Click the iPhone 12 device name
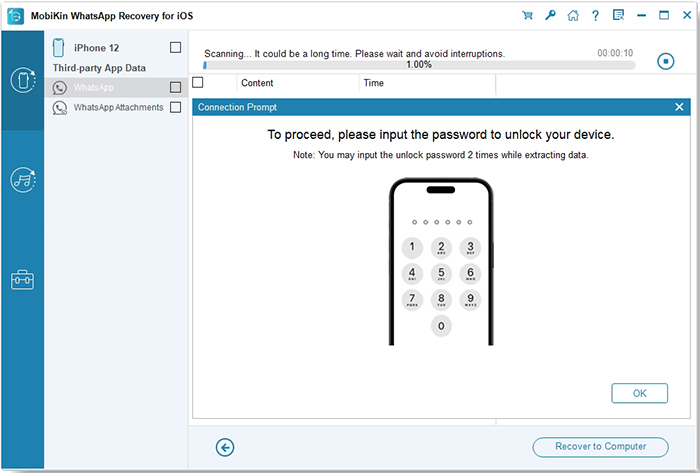This screenshot has height=473, width=700. click(x=96, y=48)
